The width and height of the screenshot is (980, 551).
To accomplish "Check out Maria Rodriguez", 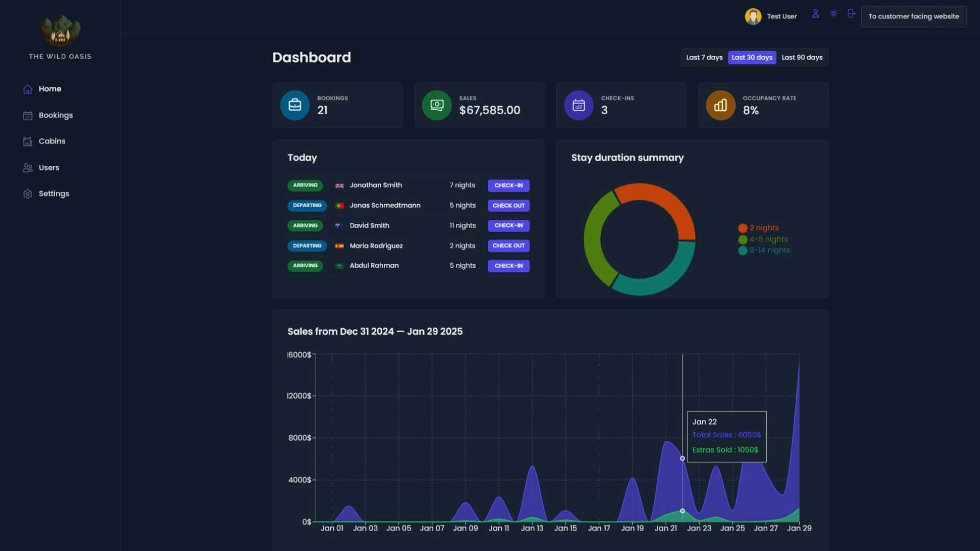I will (x=508, y=246).
